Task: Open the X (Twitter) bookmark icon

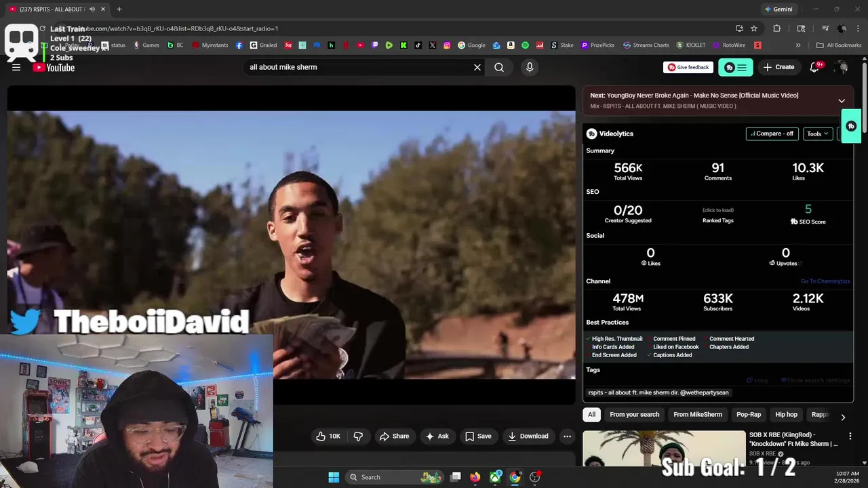Action: point(433,45)
